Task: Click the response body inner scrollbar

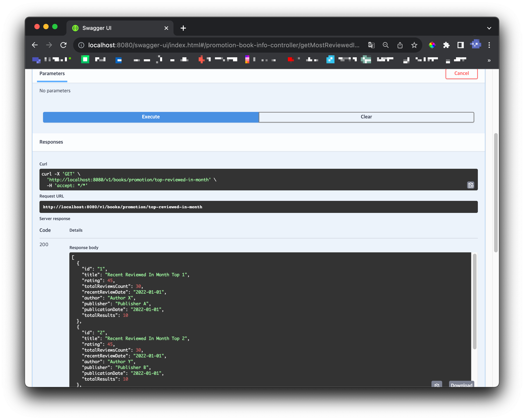Action: pyautogui.click(x=474, y=301)
